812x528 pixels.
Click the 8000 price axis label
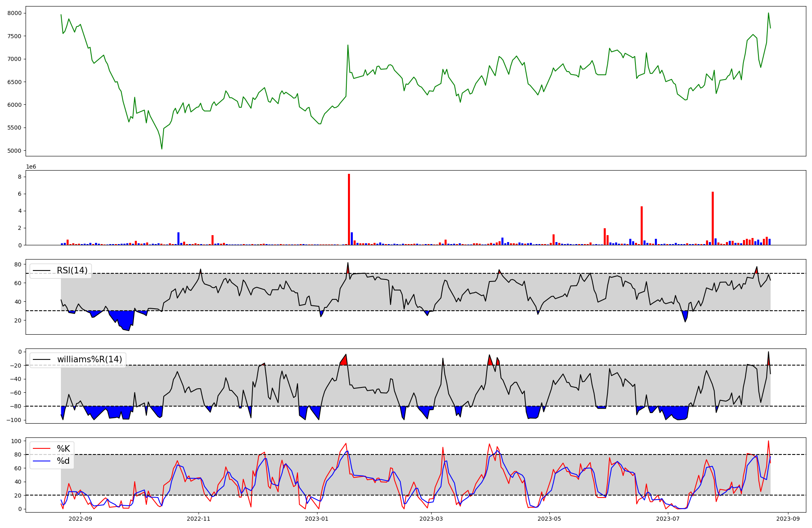click(x=14, y=13)
